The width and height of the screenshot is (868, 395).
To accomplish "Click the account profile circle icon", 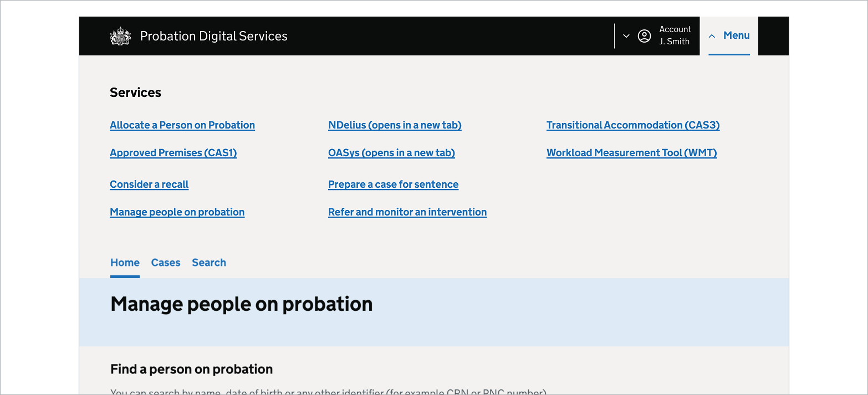I will tap(644, 35).
